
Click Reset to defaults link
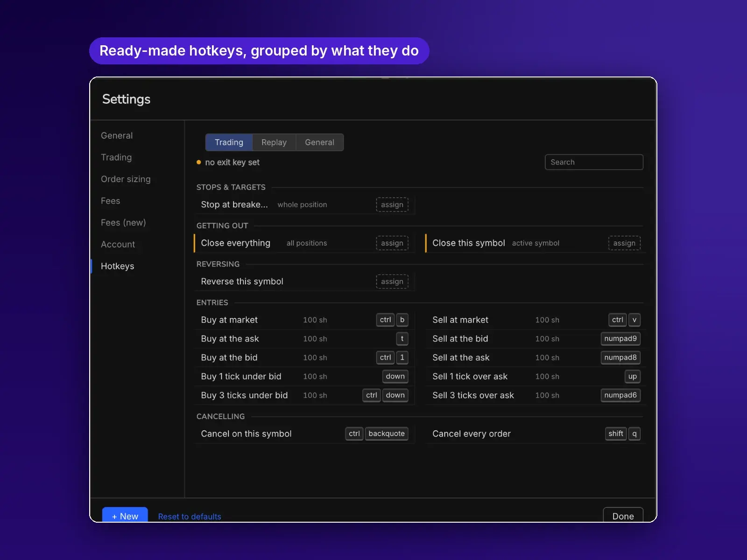[190, 517]
